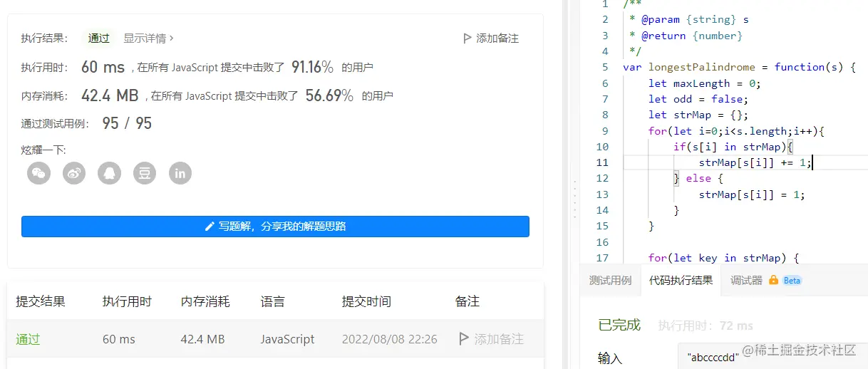The width and height of the screenshot is (868, 369).
Task: Share result via Weibo icon
Action: [74, 173]
